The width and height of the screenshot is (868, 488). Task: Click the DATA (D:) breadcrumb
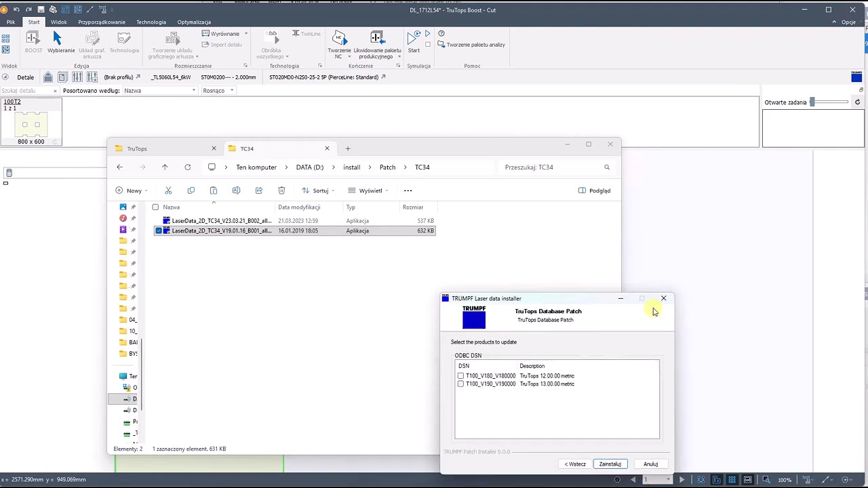click(x=310, y=167)
